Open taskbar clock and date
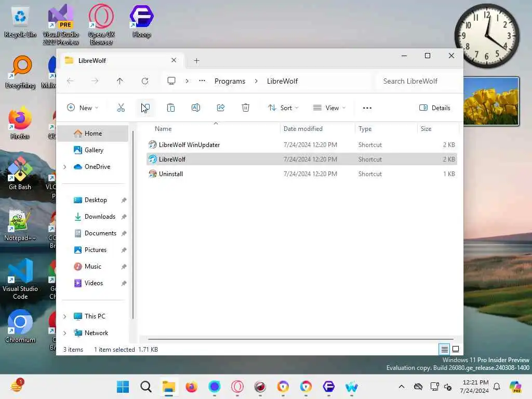Image resolution: width=532 pixels, height=399 pixels. (475, 387)
